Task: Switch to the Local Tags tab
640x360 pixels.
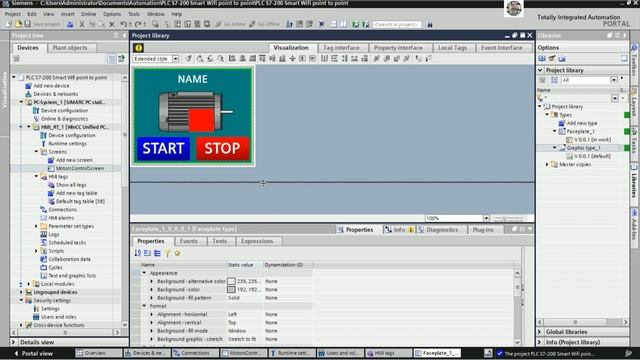Action: pos(452,48)
